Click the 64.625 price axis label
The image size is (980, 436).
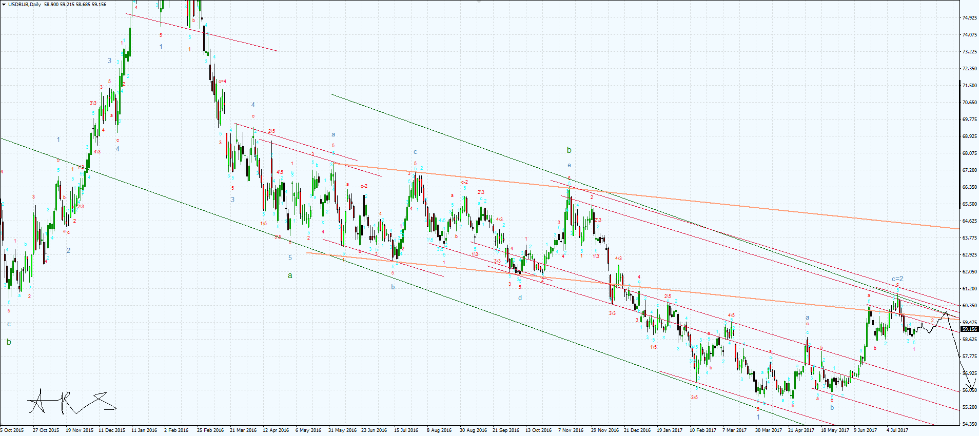(x=970, y=221)
